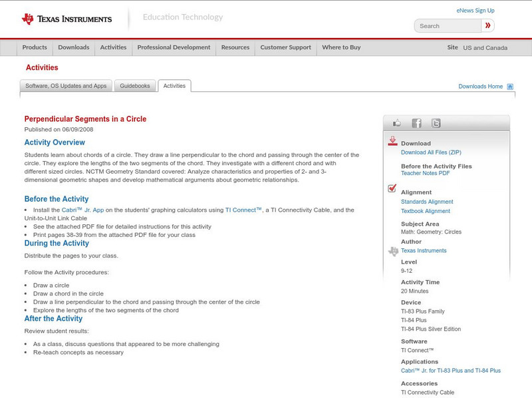Open the Customer Support menu
This screenshot has width=532, height=398.
(286, 47)
